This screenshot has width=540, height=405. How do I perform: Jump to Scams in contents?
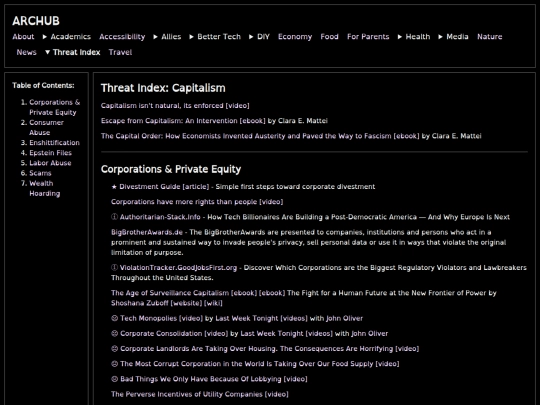[40, 173]
